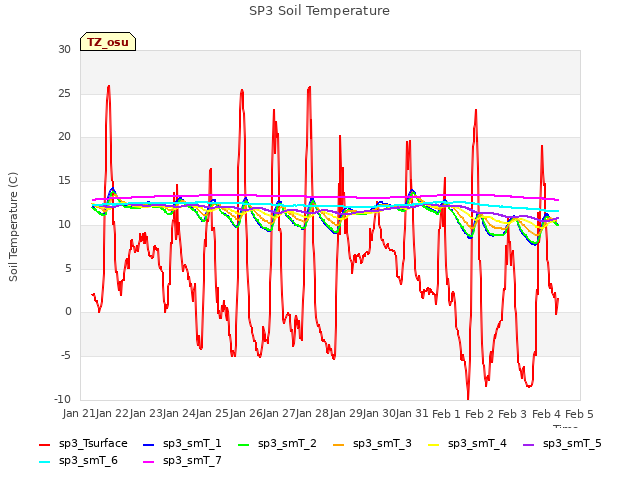
Task: Click the Soil Temperature (C) axis label
Action: [13, 227]
